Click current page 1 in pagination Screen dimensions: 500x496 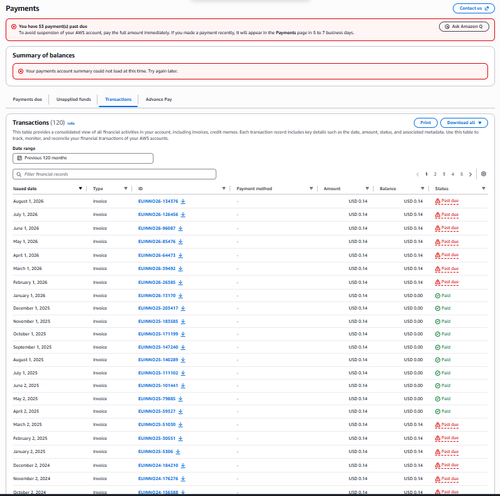426,174
